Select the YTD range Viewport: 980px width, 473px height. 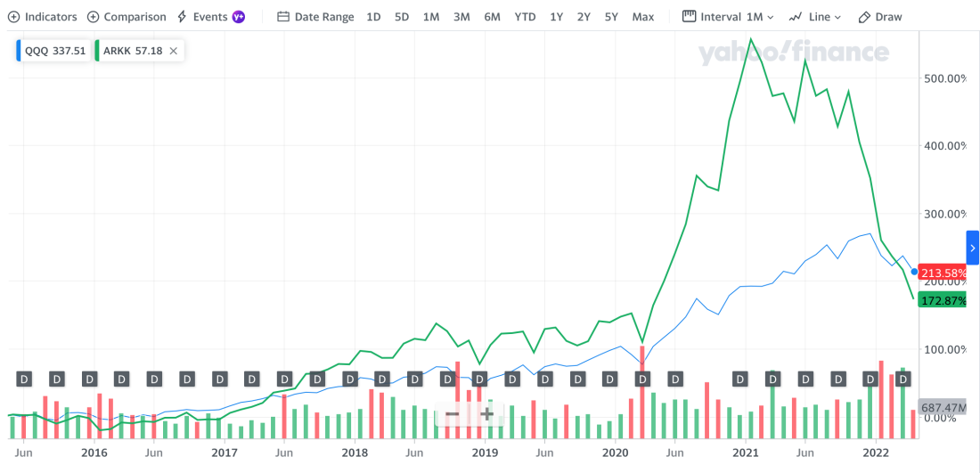525,17
